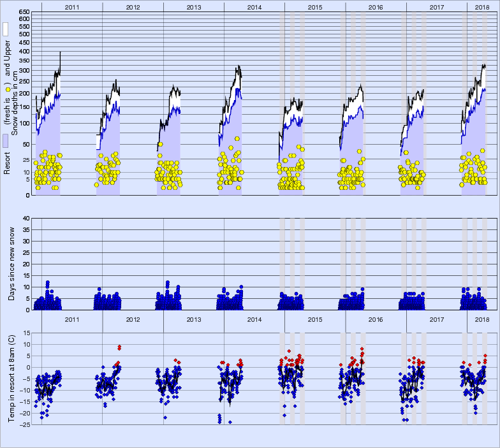
Task: Click the 2011 upper snow depth peak near 400 cm
Action: (60, 53)
